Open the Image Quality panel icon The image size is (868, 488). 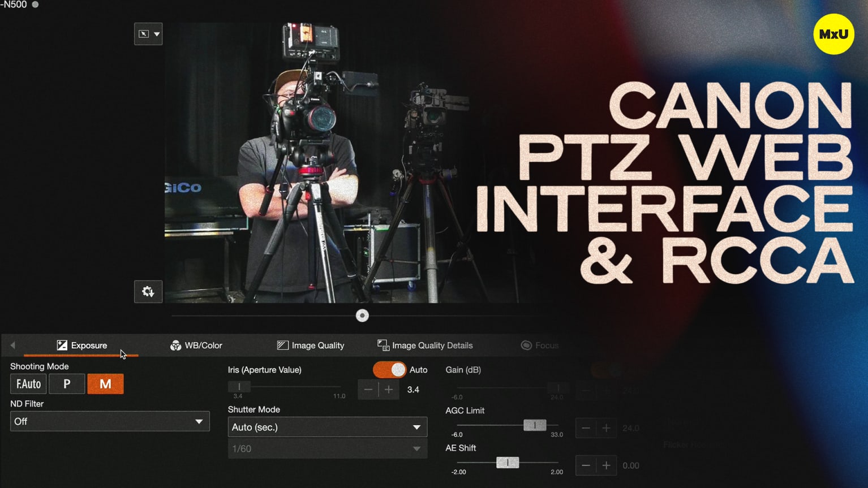coord(282,345)
